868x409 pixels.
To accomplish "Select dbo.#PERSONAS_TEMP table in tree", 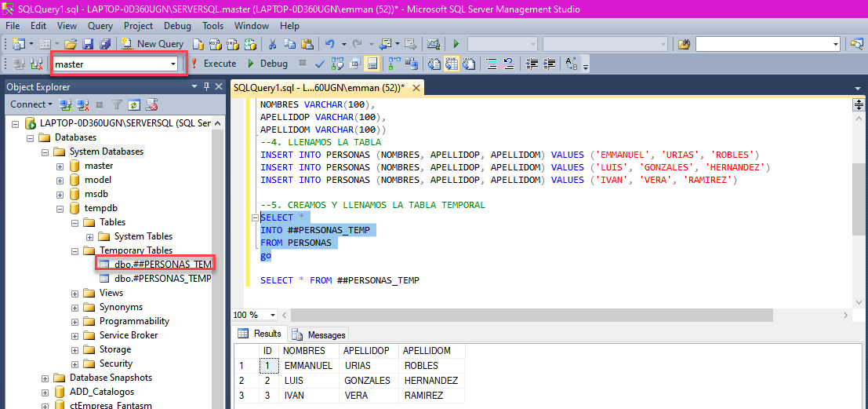I will pyautogui.click(x=163, y=279).
